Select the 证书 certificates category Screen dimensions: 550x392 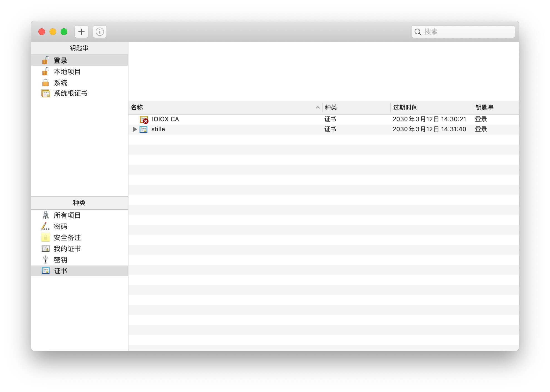[x=60, y=271]
